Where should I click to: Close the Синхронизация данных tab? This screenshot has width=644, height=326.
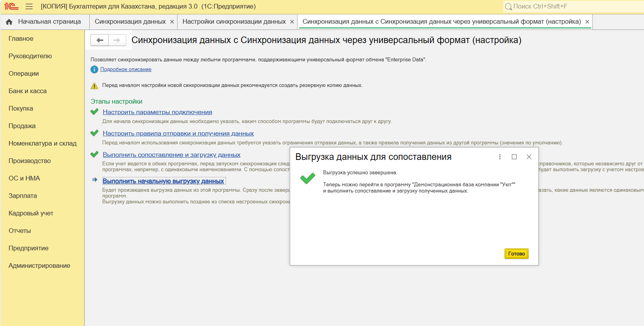[172, 22]
